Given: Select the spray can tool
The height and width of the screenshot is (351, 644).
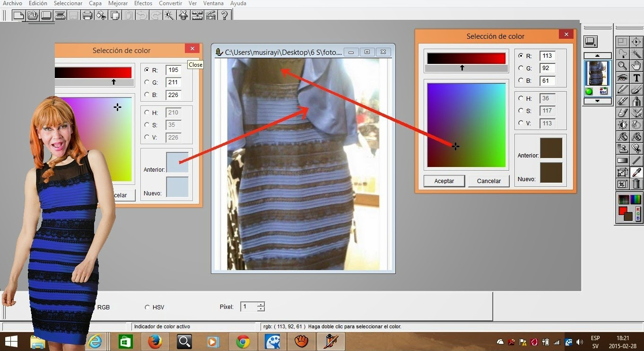Looking at the screenshot, I should (636, 101).
